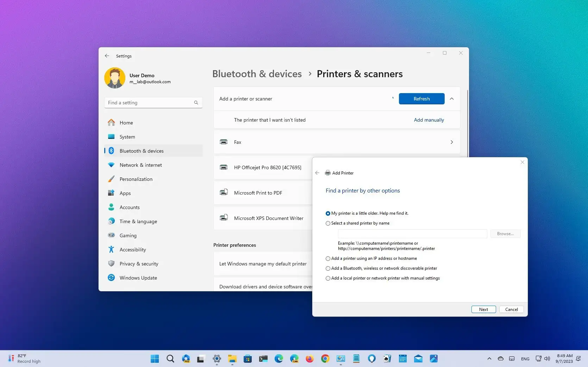Open Task View from the taskbar

click(x=201, y=359)
